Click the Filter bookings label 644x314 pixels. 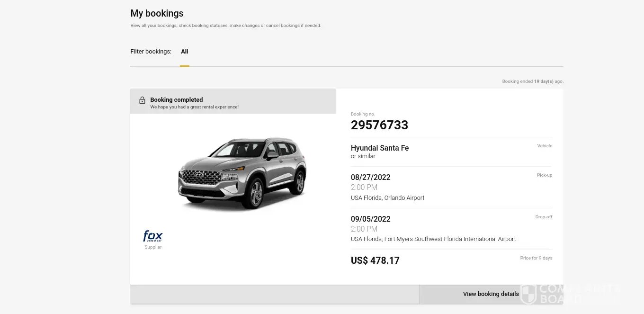point(151,52)
